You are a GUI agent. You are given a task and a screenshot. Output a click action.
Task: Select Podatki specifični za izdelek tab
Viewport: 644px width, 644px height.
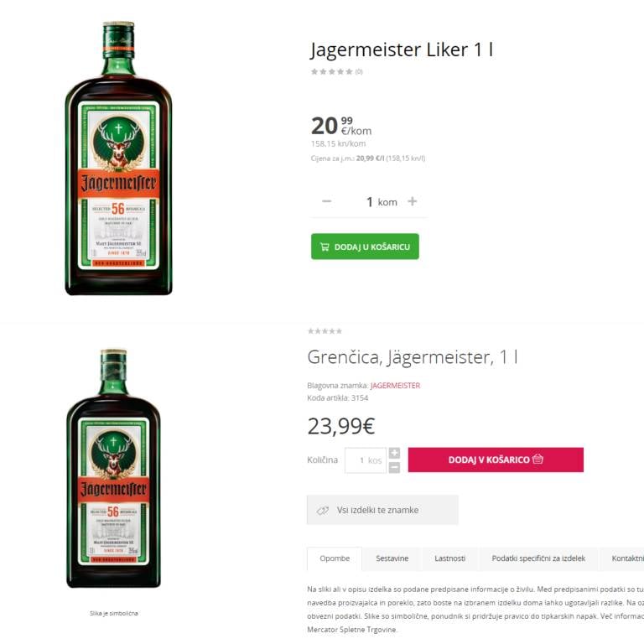pos(538,558)
